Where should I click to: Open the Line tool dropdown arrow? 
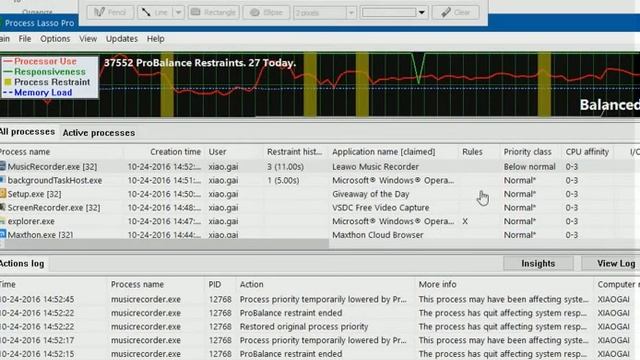coord(178,12)
